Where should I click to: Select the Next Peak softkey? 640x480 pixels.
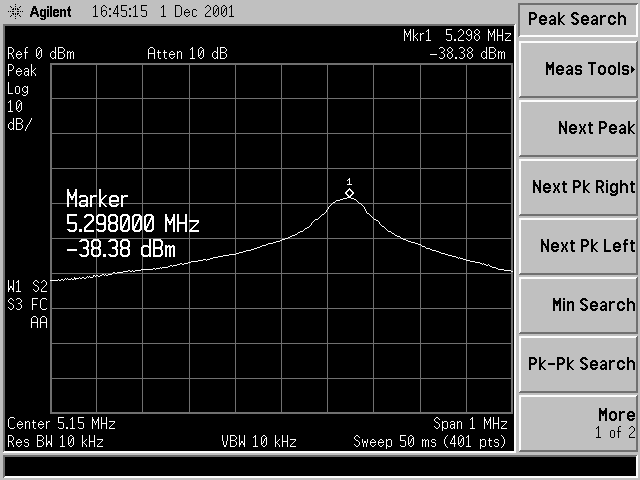[x=578, y=128]
